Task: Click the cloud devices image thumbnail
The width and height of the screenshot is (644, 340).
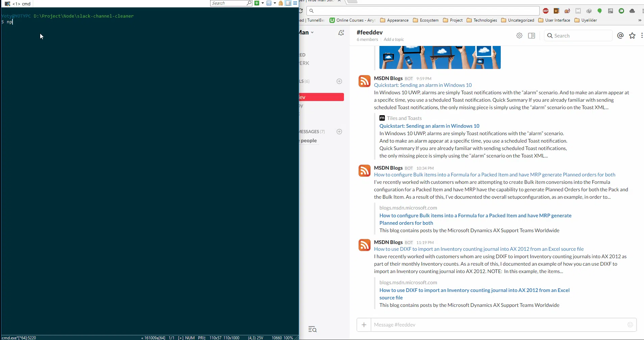Action: point(440,57)
